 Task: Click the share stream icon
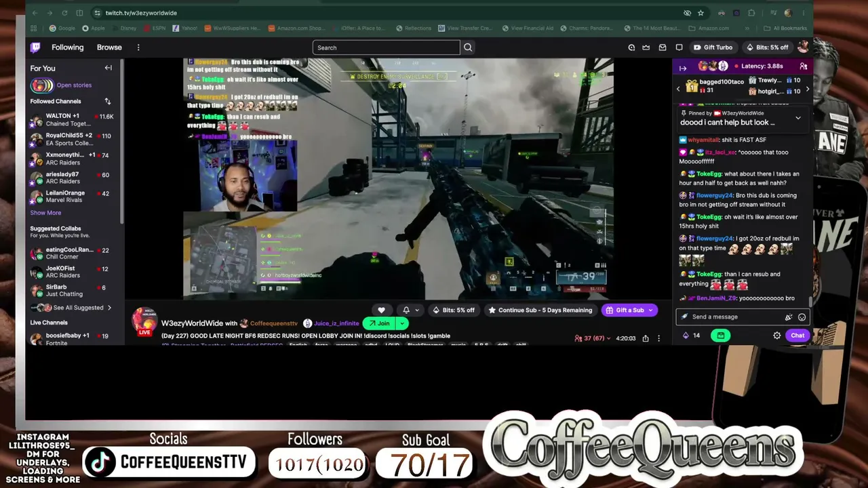point(646,338)
